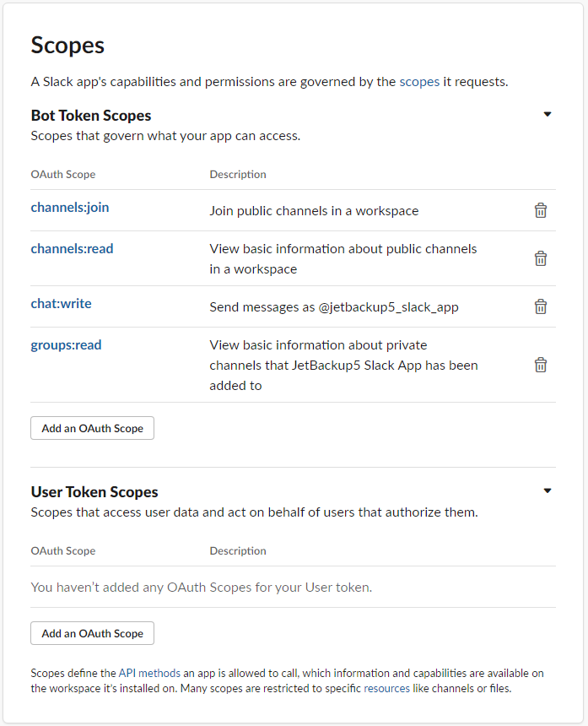This screenshot has width=588, height=726.
Task: Click the User Token Scopes heading
Action: pos(94,492)
